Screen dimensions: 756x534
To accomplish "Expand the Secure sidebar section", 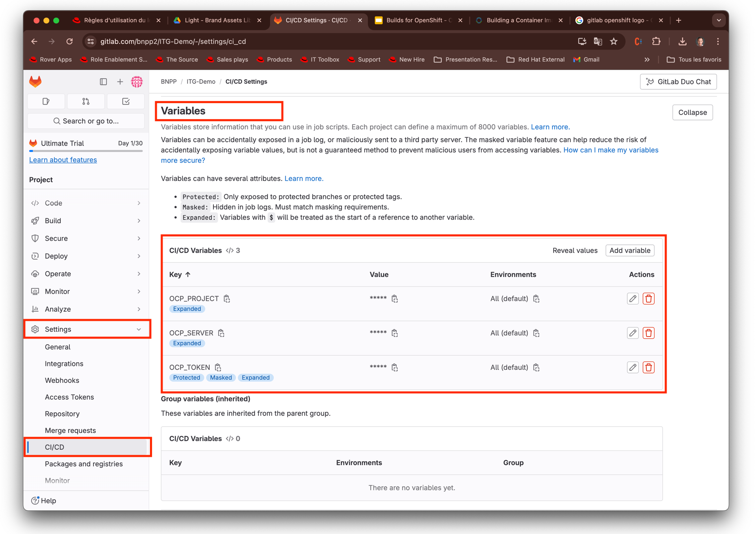I will click(x=86, y=238).
